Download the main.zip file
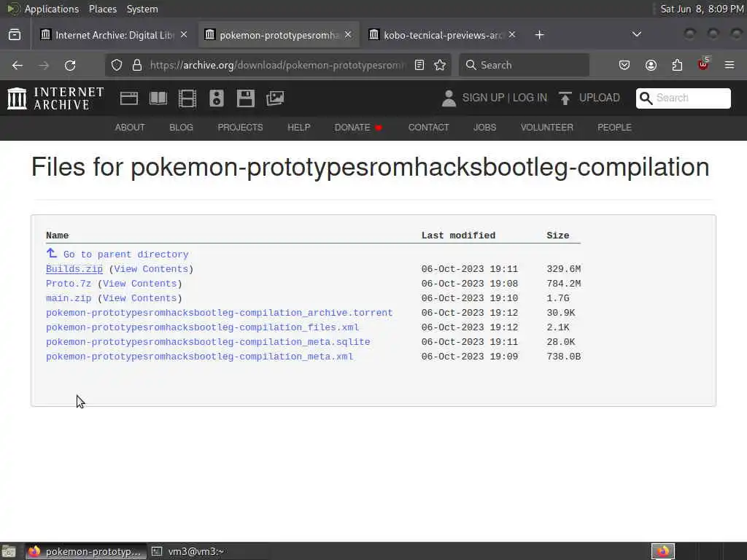Viewport: 747px width, 560px height. click(68, 298)
